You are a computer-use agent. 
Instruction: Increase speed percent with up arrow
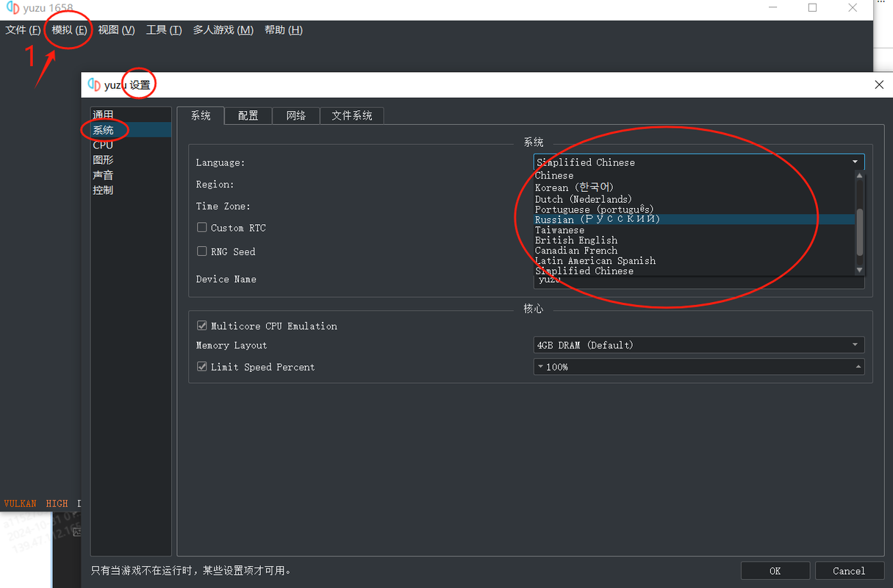[x=858, y=367]
